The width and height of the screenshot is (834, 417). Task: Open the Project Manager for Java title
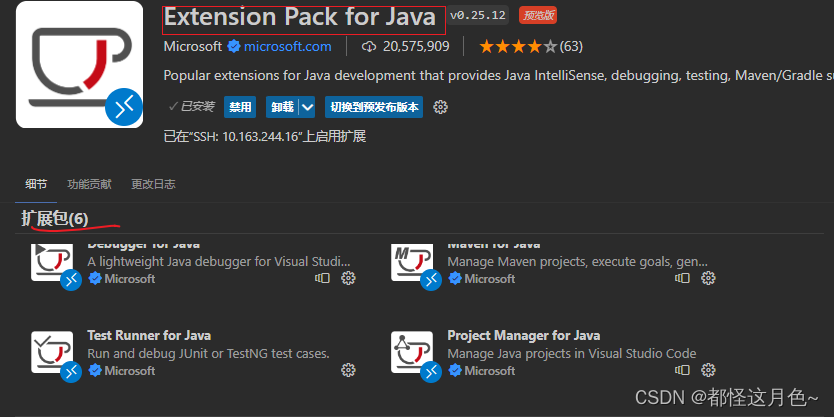[x=524, y=336]
